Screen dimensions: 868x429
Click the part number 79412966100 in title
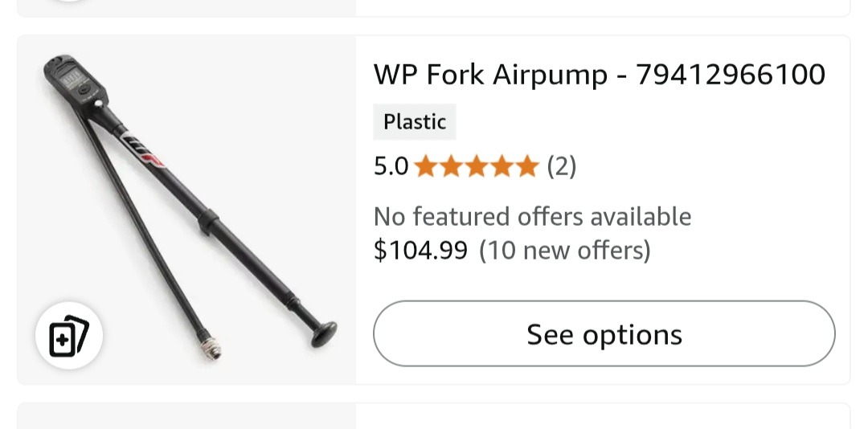(x=731, y=75)
